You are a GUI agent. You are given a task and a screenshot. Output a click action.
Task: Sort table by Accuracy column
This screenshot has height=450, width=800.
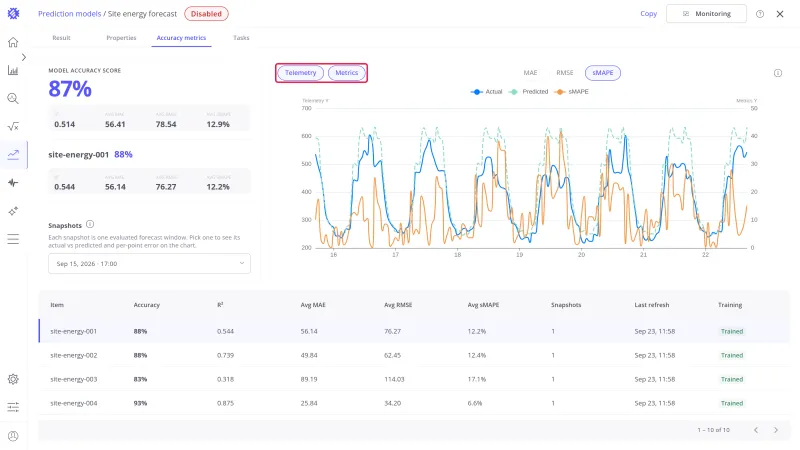click(146, 305)
